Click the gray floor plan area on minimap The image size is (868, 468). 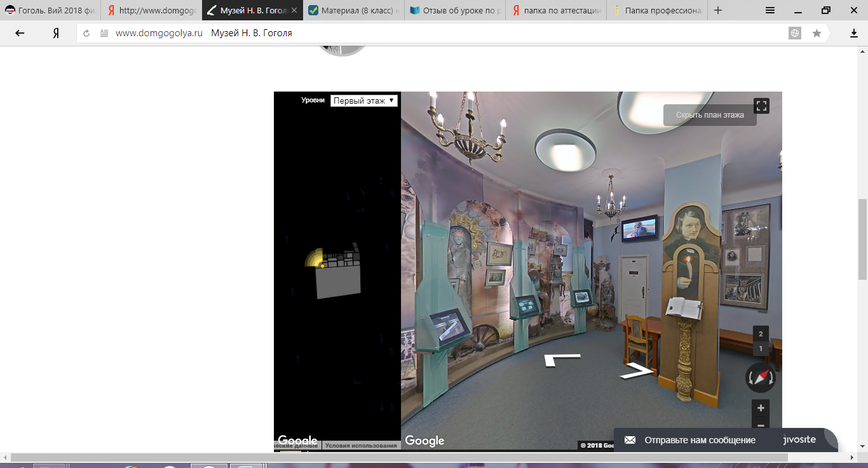coord(339,281)
